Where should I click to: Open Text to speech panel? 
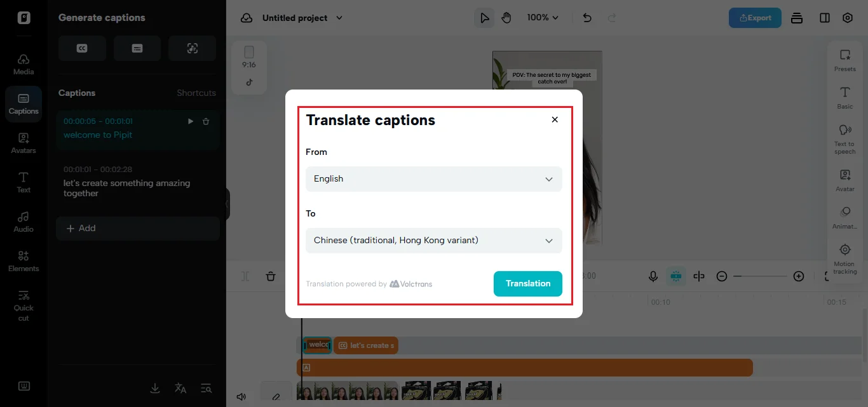tap(844, 138)
